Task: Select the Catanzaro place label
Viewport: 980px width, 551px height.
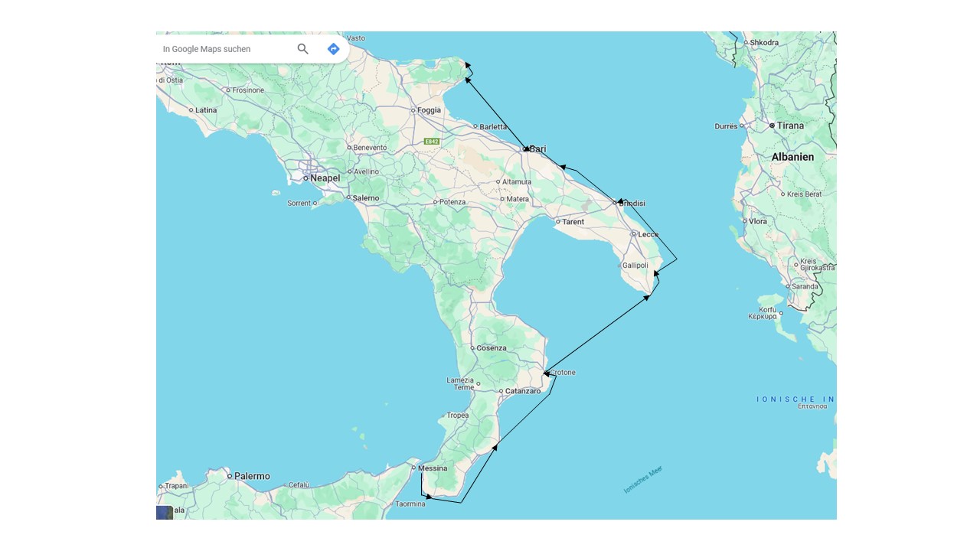Action: [x=523, y=391]
